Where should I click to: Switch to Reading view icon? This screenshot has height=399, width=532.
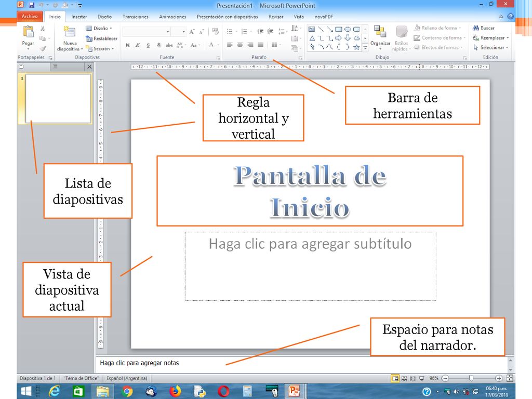pyautogui.click(x=413, y=378)
